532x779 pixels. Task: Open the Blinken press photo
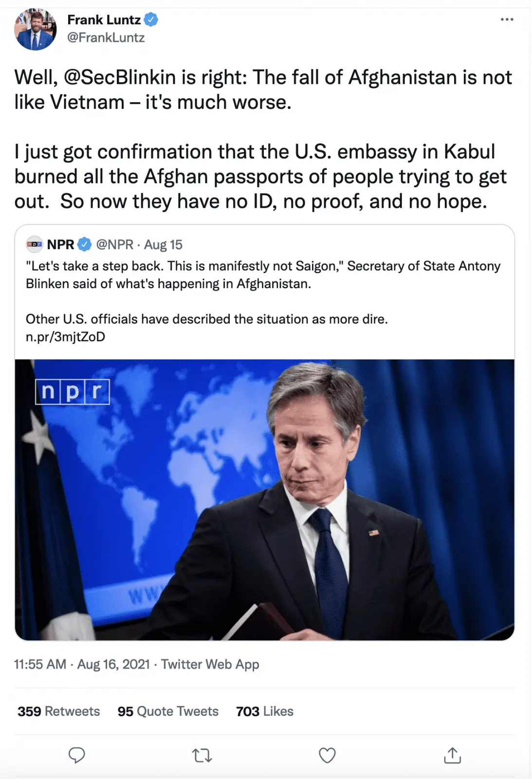(264, 500)
